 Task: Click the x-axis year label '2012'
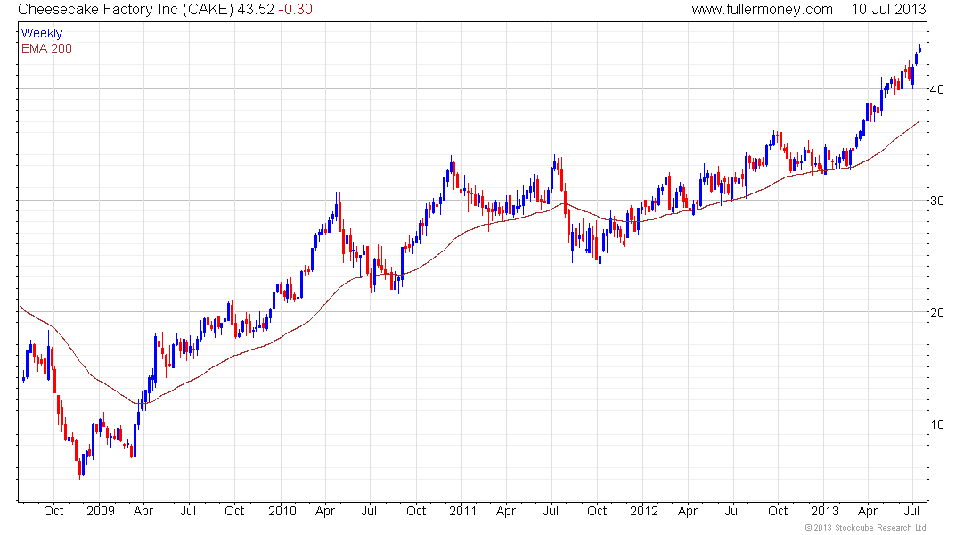[x=644, y=511]
